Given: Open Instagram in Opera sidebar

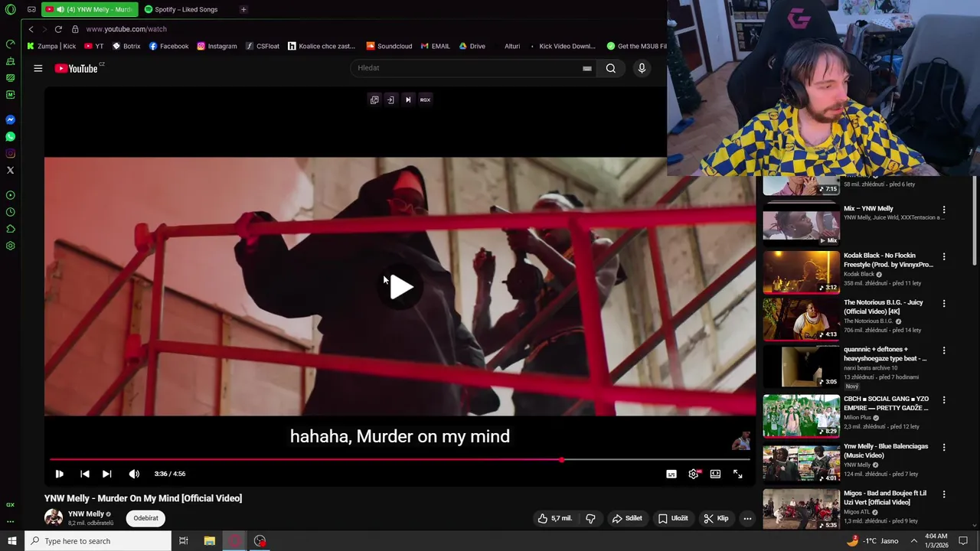Looking at the screenshot, I should 10,154.
